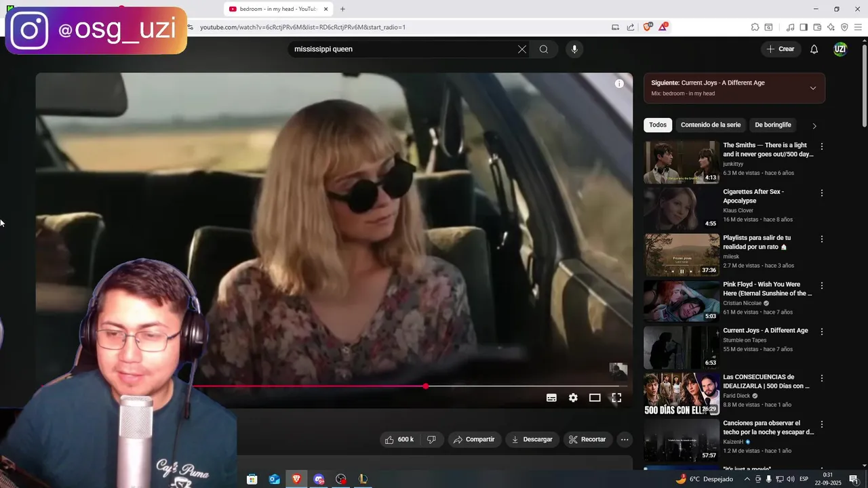The height and width of the screenshot is (488, 868).
Task: Open more actions ellipsis below the video
Action: [x=625, y=439]
